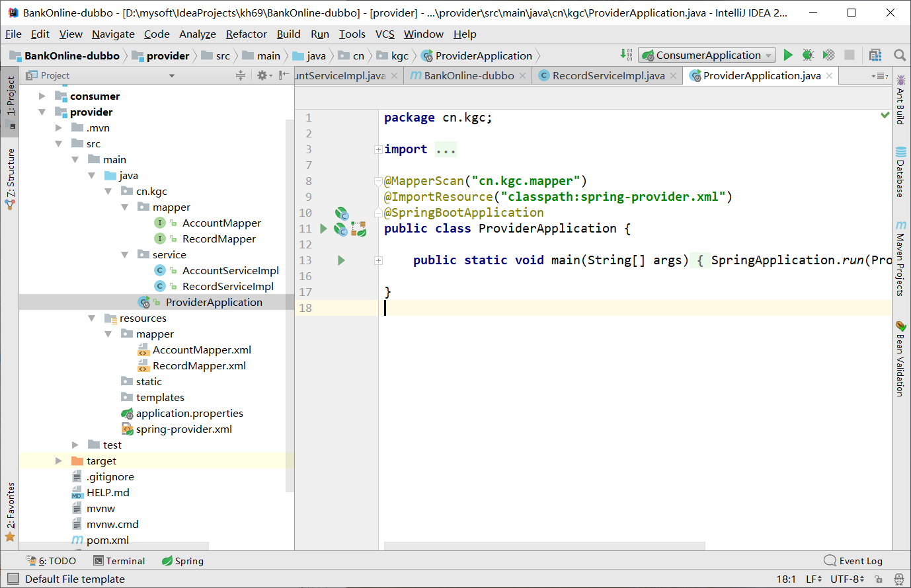Change UTF-8 file encoding in status bar
This screenshot has height=588, width=911.
click(848, 579)
